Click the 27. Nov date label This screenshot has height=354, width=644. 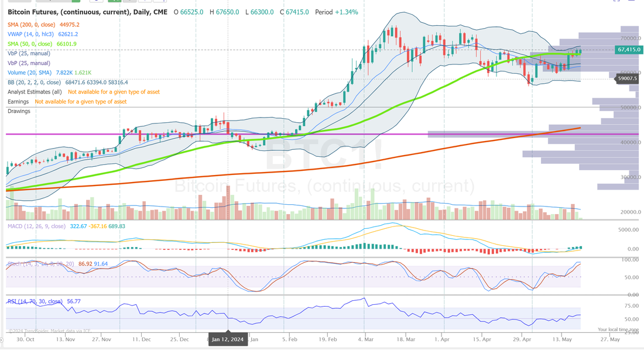(102, 339)
